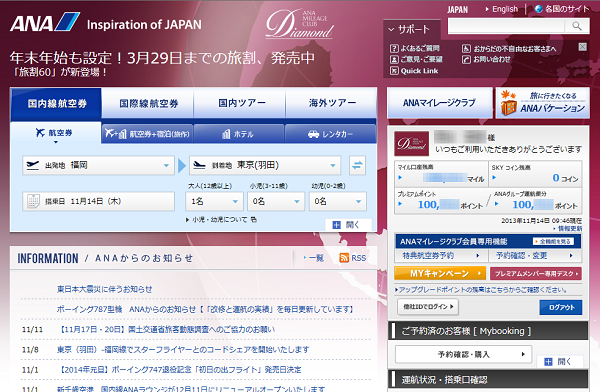The height and width of the screenshot is (392, 600).
Task: Open departure airport 福岡 dropdown
Action: [x=98, y=165]
